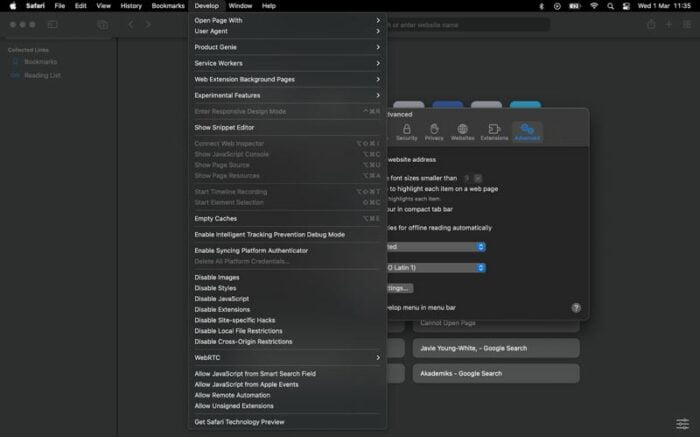Toggle Allow Unsigned Extensions
Viewport: 700px width, 437px height.
point(287,406)
